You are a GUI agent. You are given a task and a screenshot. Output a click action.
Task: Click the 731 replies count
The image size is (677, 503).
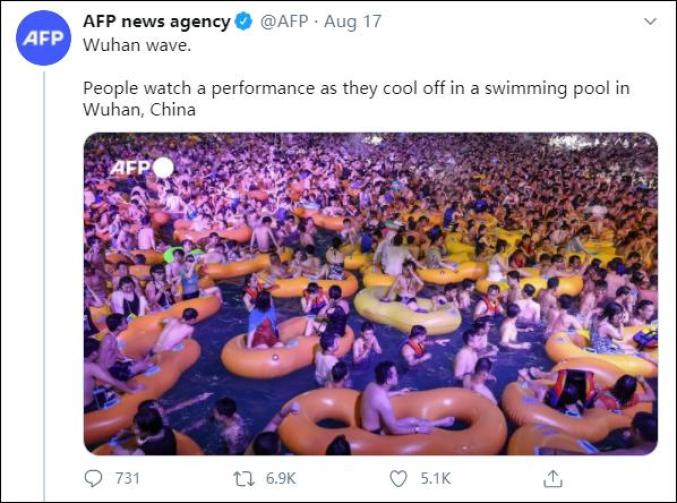[127, 478]
